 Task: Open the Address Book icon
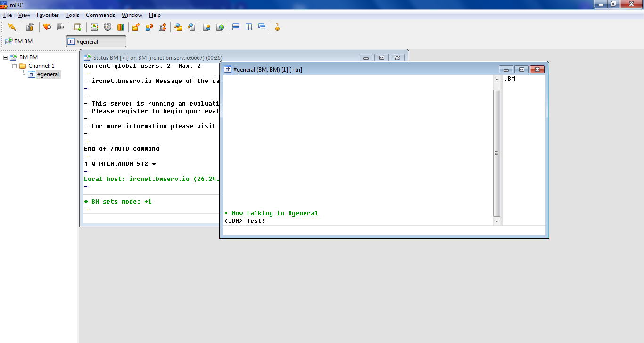[94, 27]
